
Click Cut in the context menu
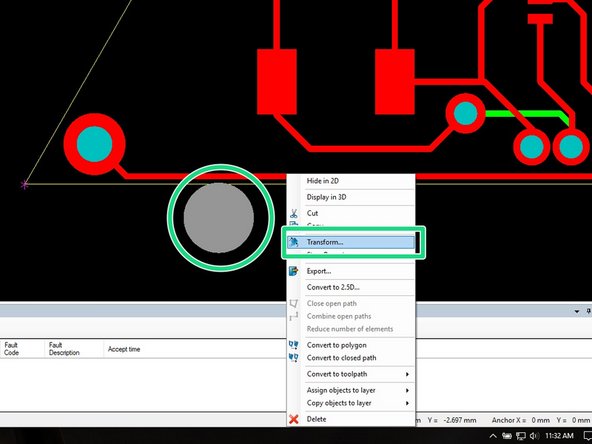coord(351,213)
